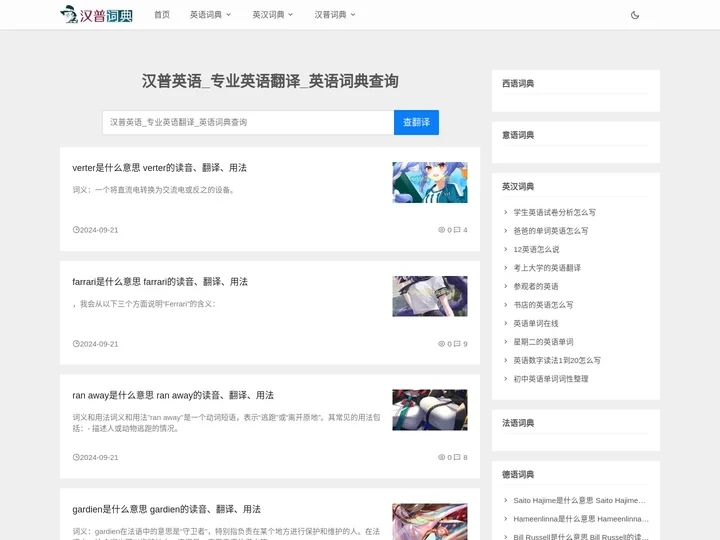Click the ran away article thumbnail image
This screenshot has height=540, width=720.
point(430,410)
